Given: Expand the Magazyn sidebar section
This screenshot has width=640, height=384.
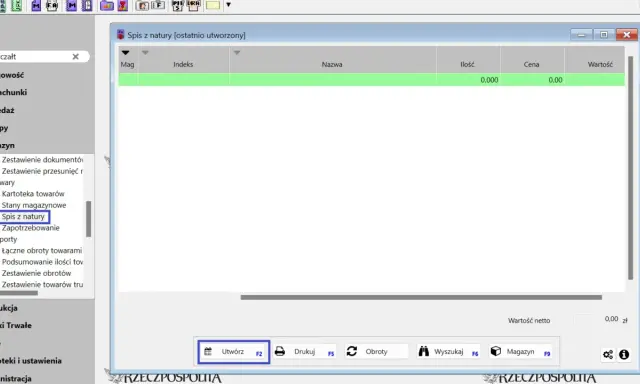Looking at the screenshot, I should tap(7, 146).
